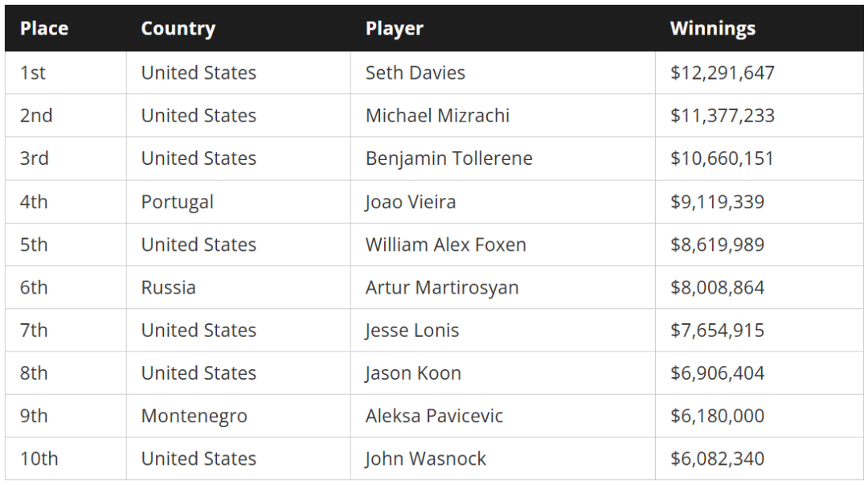
Task: Click the Benjamin Tollerene name
Action: click(x=449, y=158)
